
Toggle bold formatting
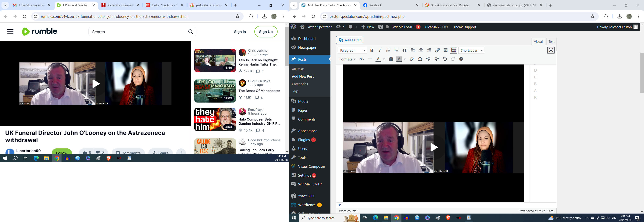point(371,51)
